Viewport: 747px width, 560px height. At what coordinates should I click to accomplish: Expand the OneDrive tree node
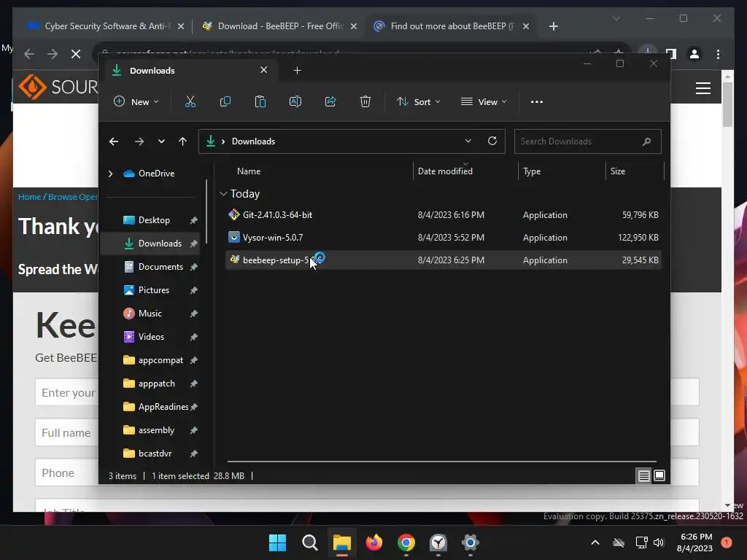(111, 174)
